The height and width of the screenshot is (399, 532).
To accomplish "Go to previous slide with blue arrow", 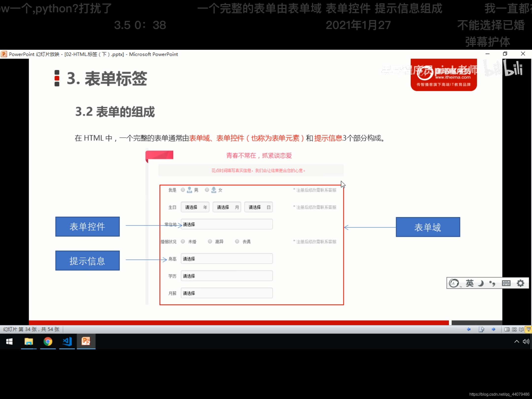I will 469,329.
